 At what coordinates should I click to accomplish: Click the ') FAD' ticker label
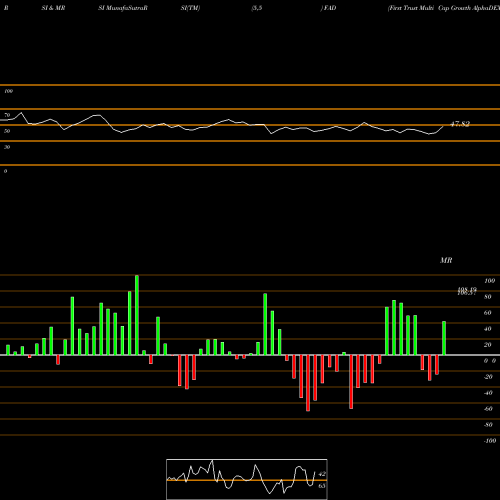(x=328, y=8)
